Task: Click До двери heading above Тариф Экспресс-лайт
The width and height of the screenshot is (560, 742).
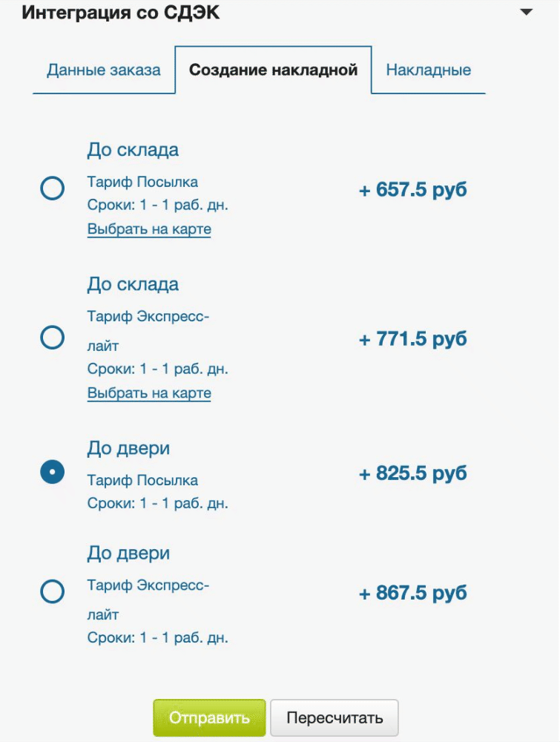Action: click(128, 553)
